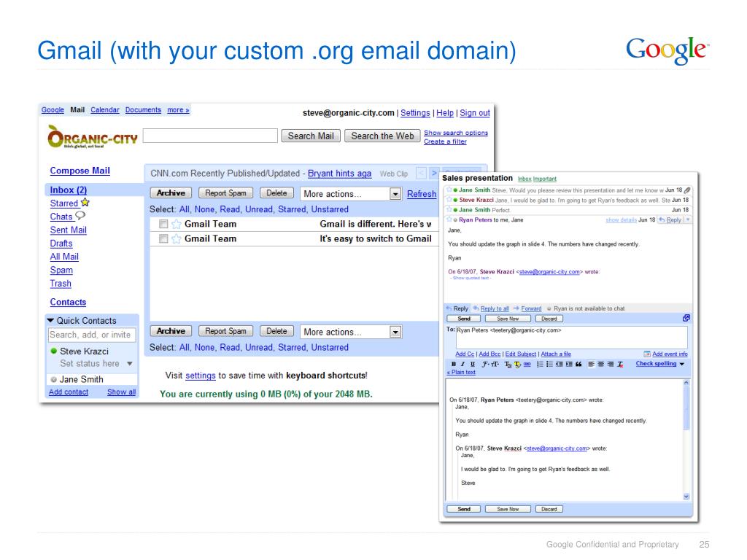Click into the To recipients field

(x=572, y=337)
